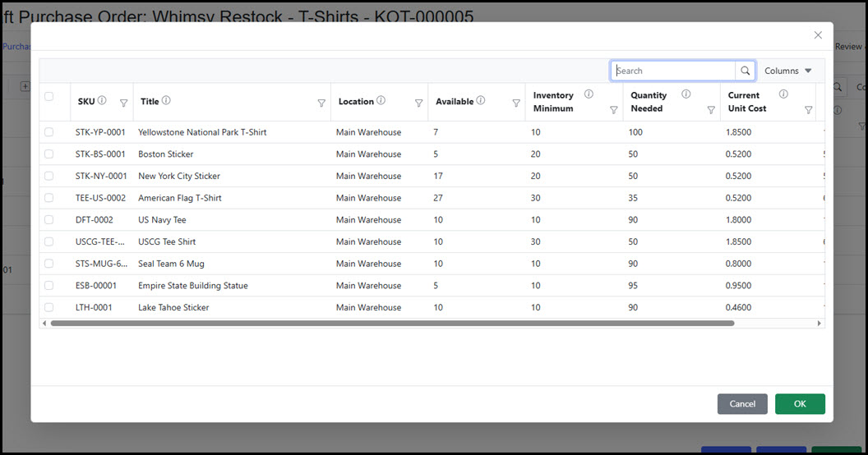Image resolution: width=868 pixels, height=455 pixels.
Task: Click the scrollbar right arrow
Action: 819,324
